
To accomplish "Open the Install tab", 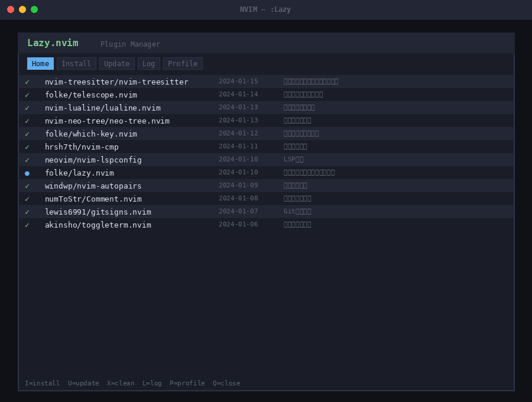I will [x=76, y=63].
